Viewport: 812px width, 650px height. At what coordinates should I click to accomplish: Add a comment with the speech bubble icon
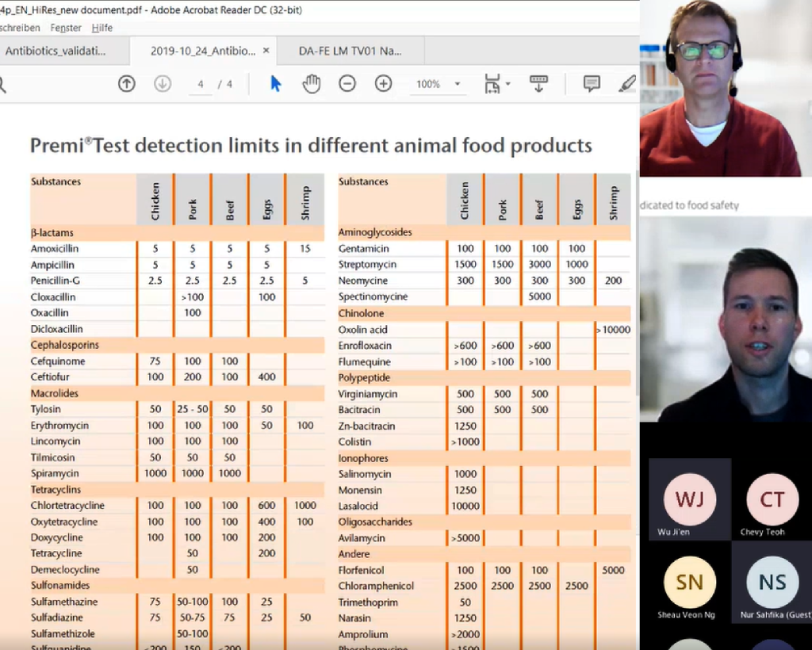[x=592, y=84]
